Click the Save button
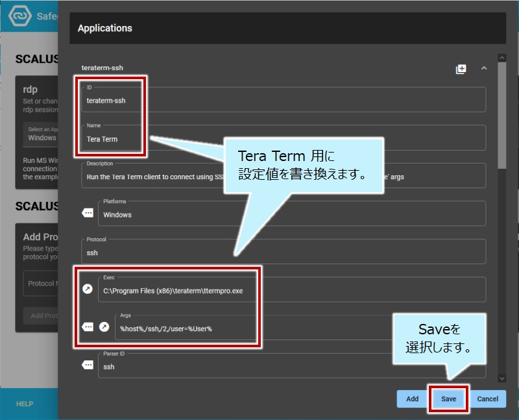Screen dimensions: 519x420 pos(448,399)
